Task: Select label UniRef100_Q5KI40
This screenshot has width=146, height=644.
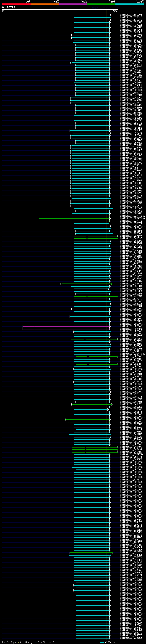Action: tap(131, 63)
